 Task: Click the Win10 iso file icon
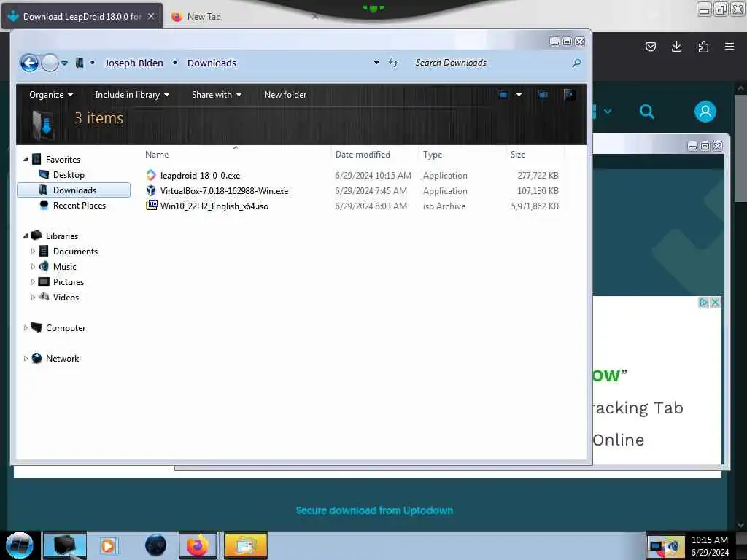[152, 205]
